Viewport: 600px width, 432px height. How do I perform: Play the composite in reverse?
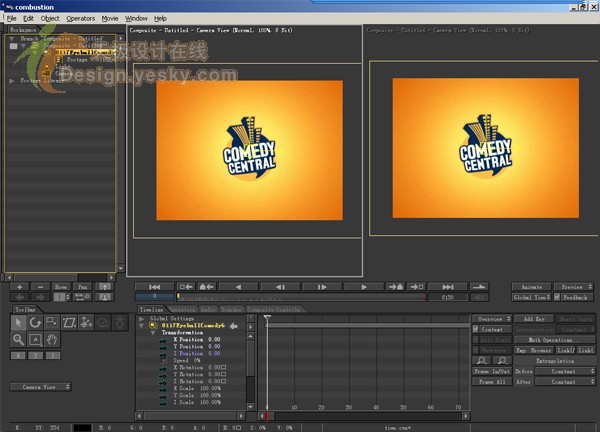click(238, 287)
